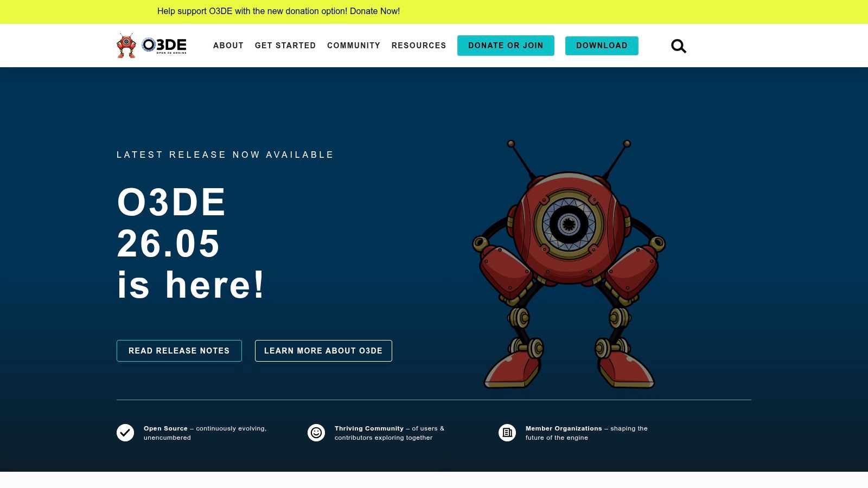Open the search magnifier icon
This screenshot has height=488, width=868.
coord(678,46)
